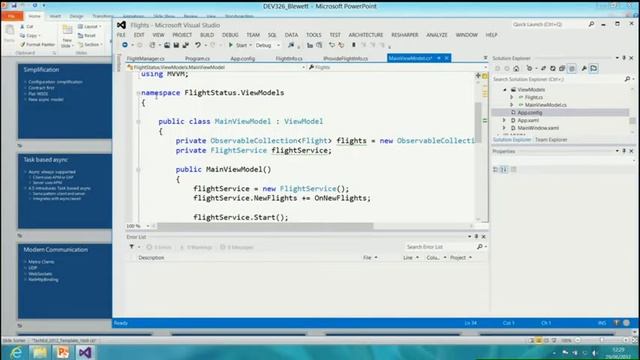The height and width of the screenshot is (360, 640).
Task: Click the Error List filter funnel icon
Action: coord(131,247)
